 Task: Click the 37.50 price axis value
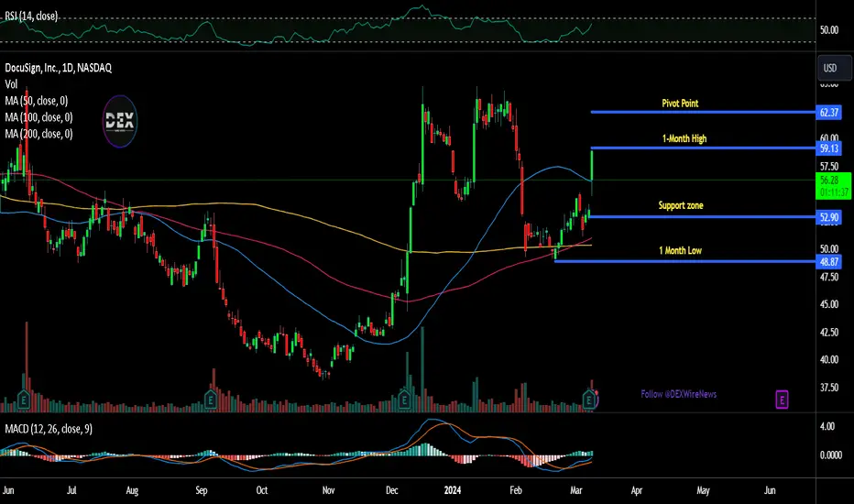pos(829,388)
